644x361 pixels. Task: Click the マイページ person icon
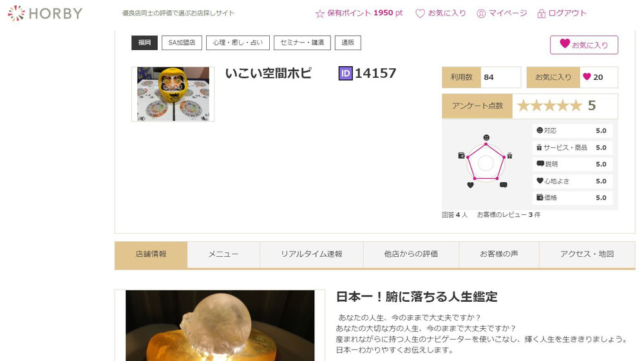[481, 14]
